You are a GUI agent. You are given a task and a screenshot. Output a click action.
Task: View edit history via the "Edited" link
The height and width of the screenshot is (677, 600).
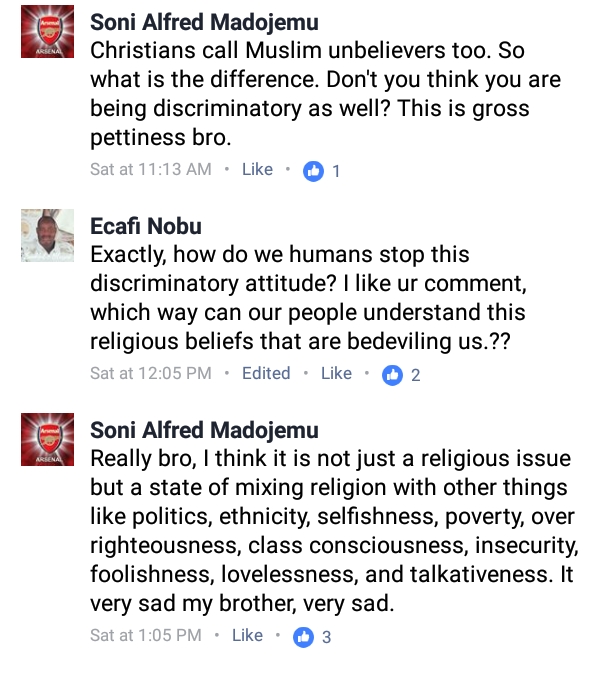(266, 374)
